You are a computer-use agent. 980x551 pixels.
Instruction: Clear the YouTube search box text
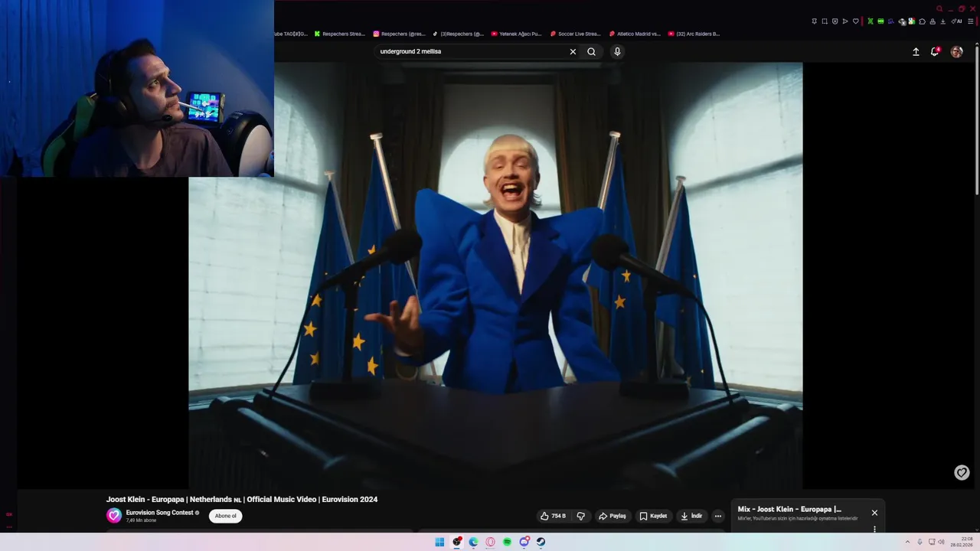pos(573,51)
